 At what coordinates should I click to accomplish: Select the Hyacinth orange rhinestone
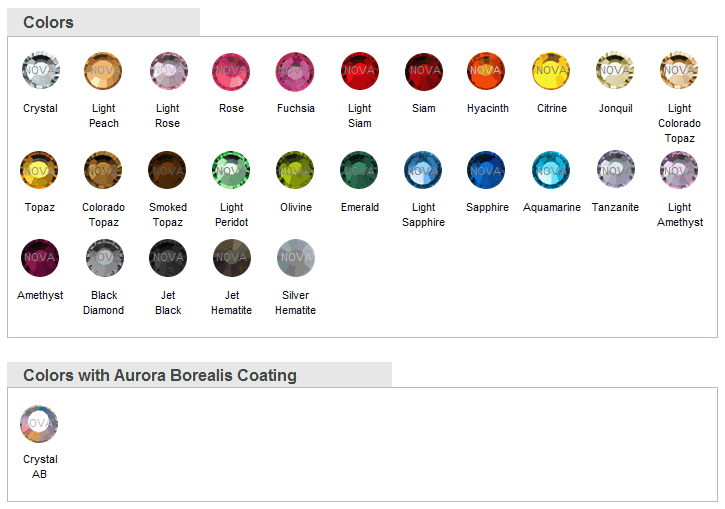point(487,71)
